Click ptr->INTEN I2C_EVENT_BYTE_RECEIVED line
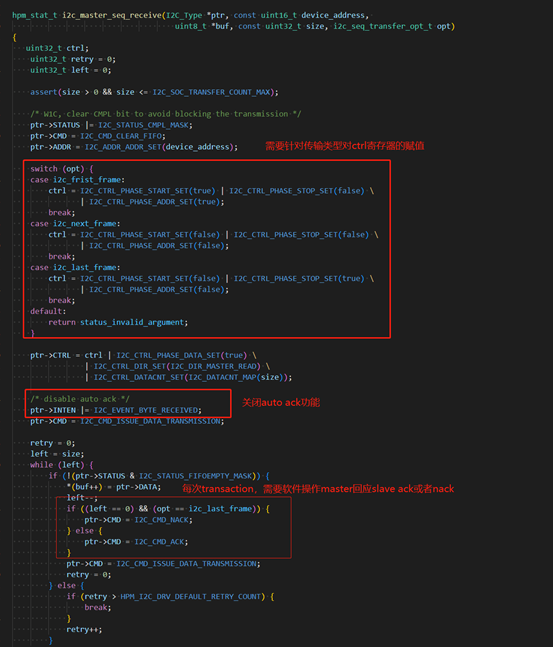 point(116,410)
